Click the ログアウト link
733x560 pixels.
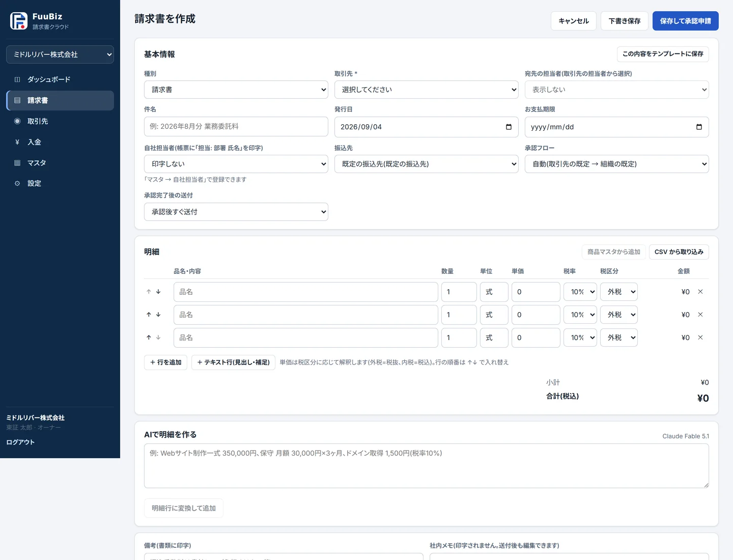click(x=20, y=442)
